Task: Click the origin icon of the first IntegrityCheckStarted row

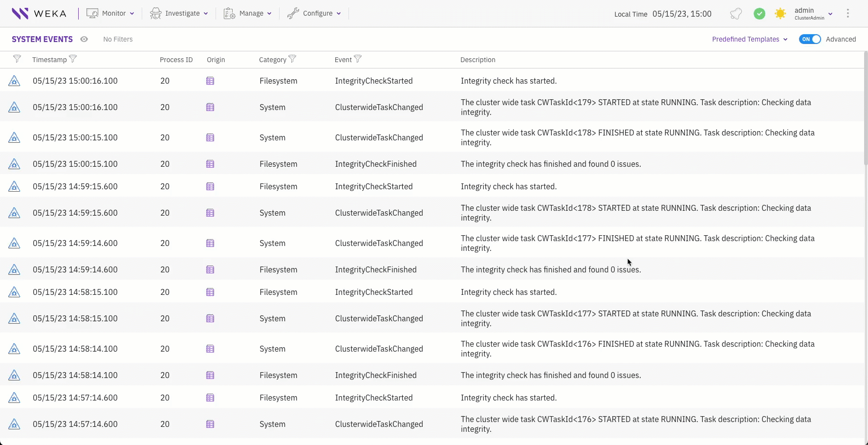Action: (210, 81)
